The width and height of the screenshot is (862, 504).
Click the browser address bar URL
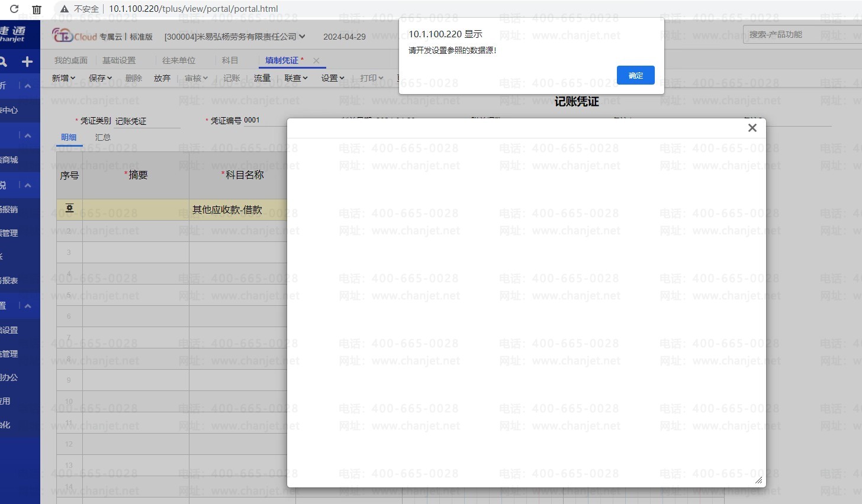coord(194,9)
